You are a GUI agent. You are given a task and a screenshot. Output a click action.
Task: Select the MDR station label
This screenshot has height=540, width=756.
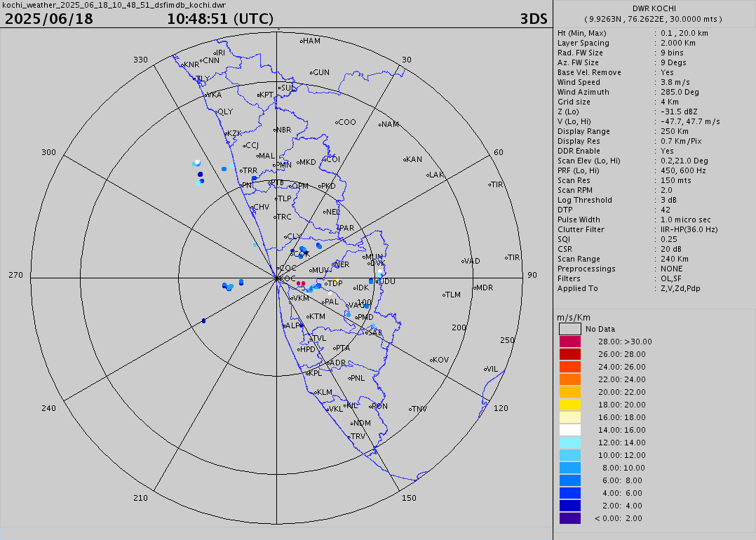(485, 288)
